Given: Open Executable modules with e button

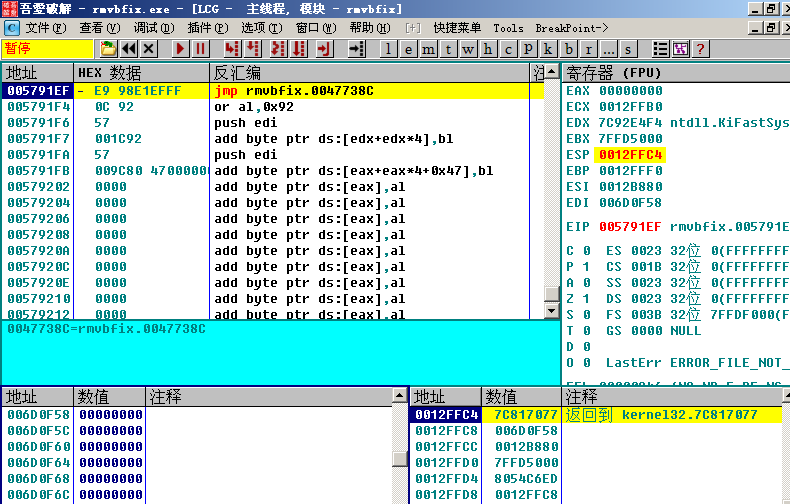Looking at the screenshot, I should (x=408, y=49).
